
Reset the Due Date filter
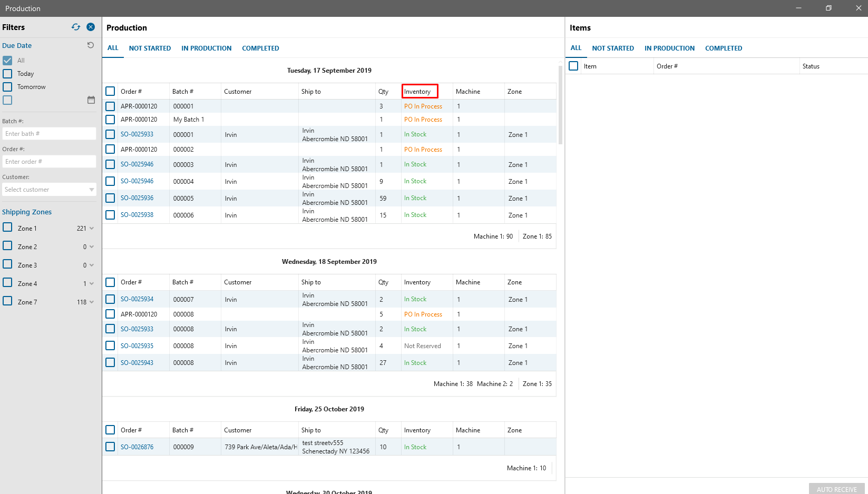point(91,45)
